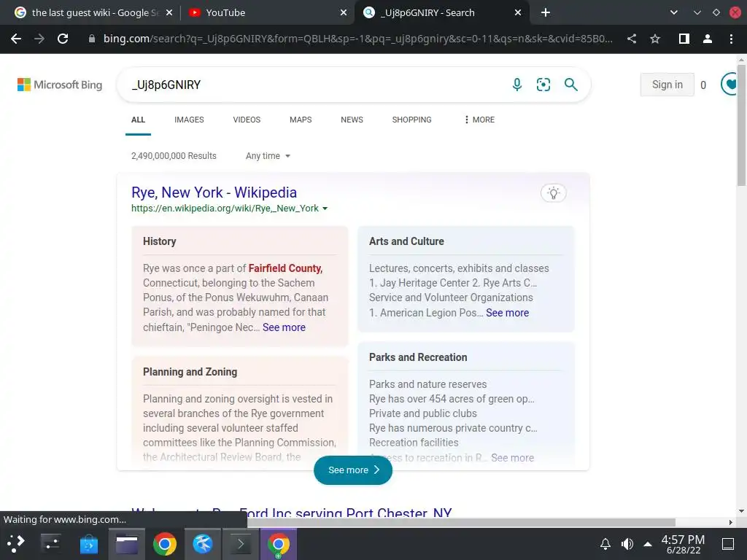Open the Fairfield County link
747x560 pixels.
[285, 268]
